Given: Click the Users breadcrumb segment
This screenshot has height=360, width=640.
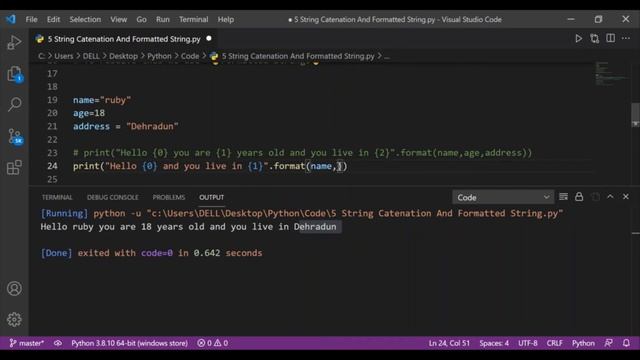Looking at the screenshot, I should pyautogui.click(x=64, y=56).
